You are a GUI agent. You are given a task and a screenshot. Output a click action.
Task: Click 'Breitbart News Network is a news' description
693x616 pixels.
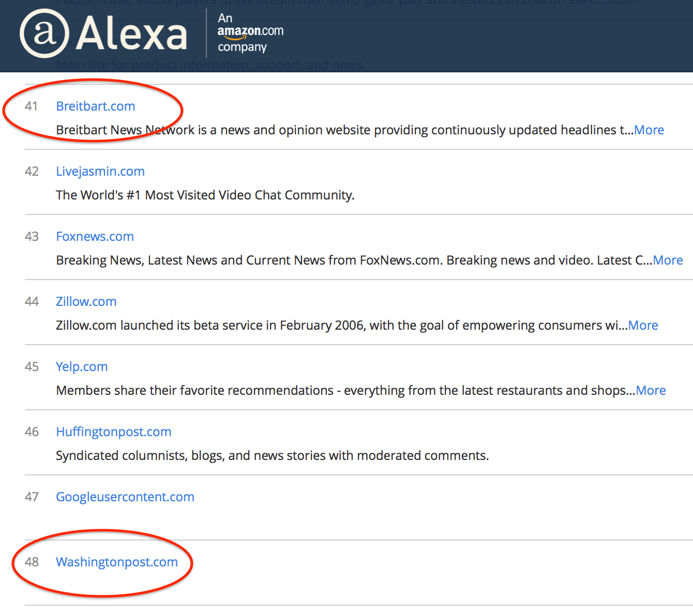click(x=345, y=130)
